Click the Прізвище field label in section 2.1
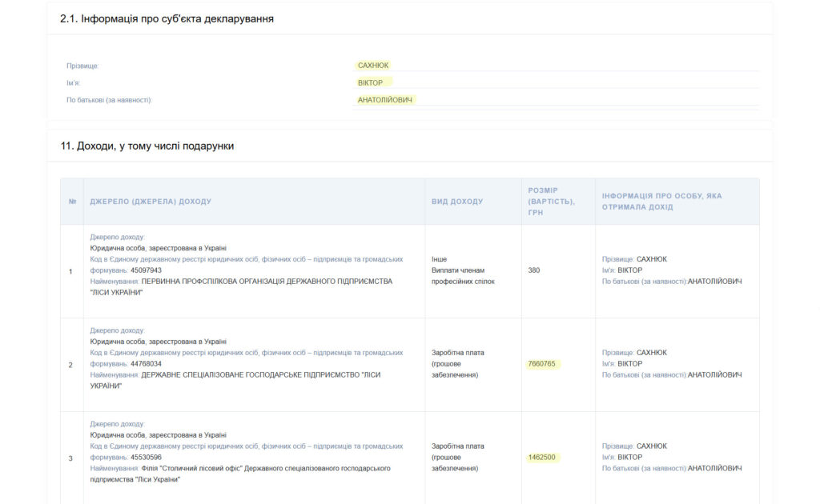Image resolution: width=820 pixels, height=504 pixels. (x=82, y=66)
